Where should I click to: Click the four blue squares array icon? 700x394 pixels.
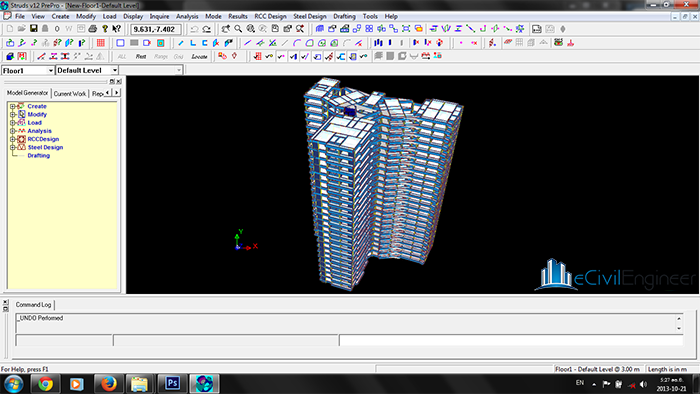pyautogui.click(x=369, y=29)
